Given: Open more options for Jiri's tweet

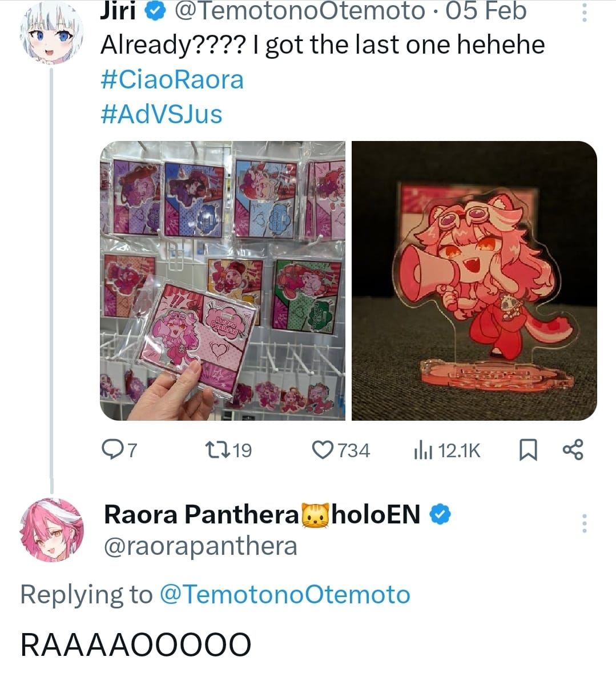Looking at the screenshot, I should pyautogui.click(x=584, y=12).
